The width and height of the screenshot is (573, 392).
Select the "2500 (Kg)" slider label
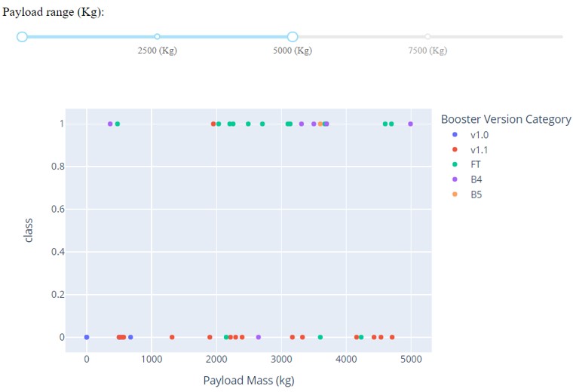pyautogui.click(x=157, y=51)
